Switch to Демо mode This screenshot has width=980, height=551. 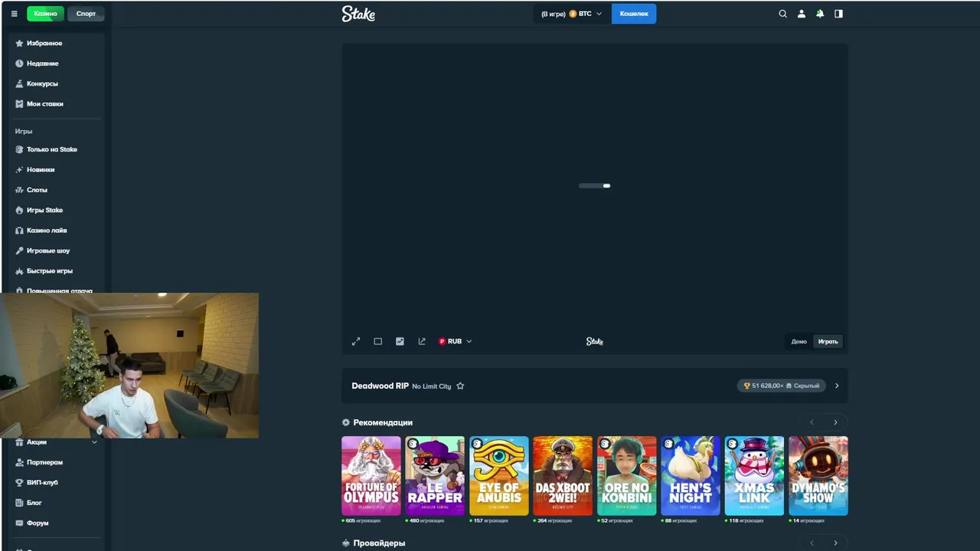point(799,341)
